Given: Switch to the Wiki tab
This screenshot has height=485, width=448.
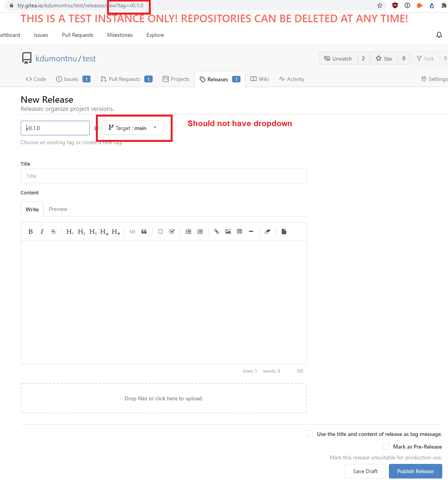Looking at the screenshot, I should 260,79.
